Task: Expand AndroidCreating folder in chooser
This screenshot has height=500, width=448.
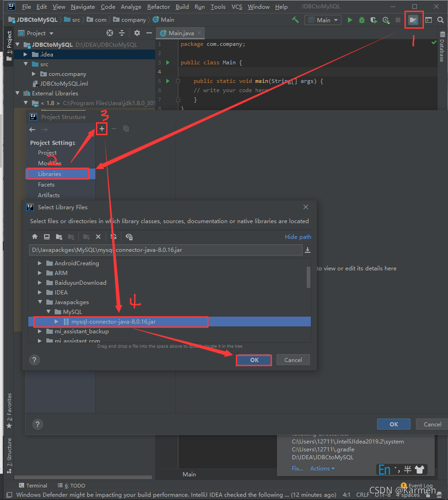Action: click(39, 263)
